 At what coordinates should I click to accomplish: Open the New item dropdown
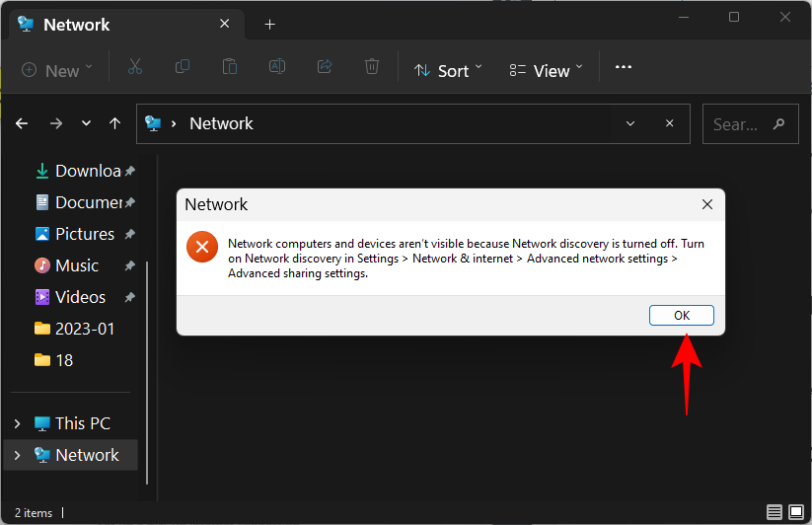point(57,70)
